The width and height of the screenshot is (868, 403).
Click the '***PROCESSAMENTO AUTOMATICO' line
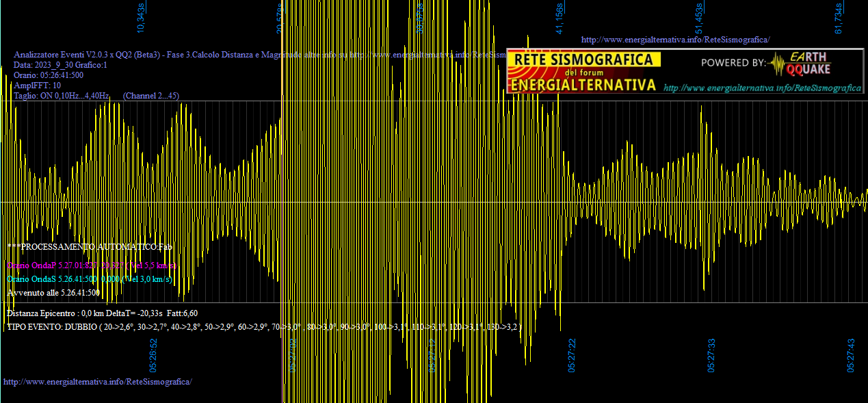pos(90,246)
